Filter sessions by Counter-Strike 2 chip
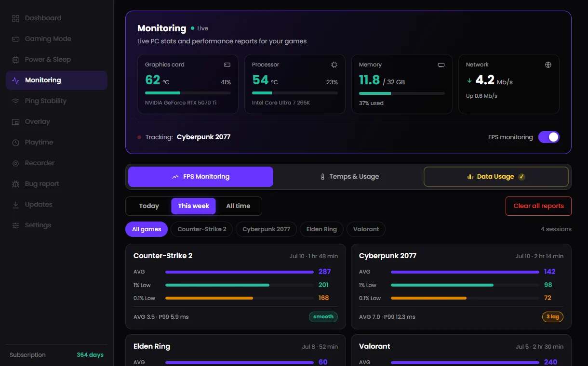Screen dimensions: 588x366 pyautogui.click(x=202, y=229)
